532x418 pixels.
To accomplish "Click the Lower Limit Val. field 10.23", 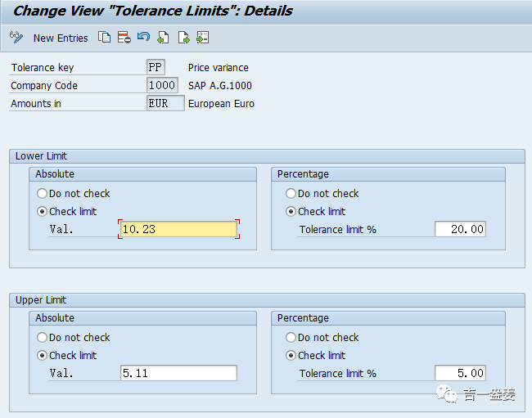I will pyautogui.click(x=178, y=229).
